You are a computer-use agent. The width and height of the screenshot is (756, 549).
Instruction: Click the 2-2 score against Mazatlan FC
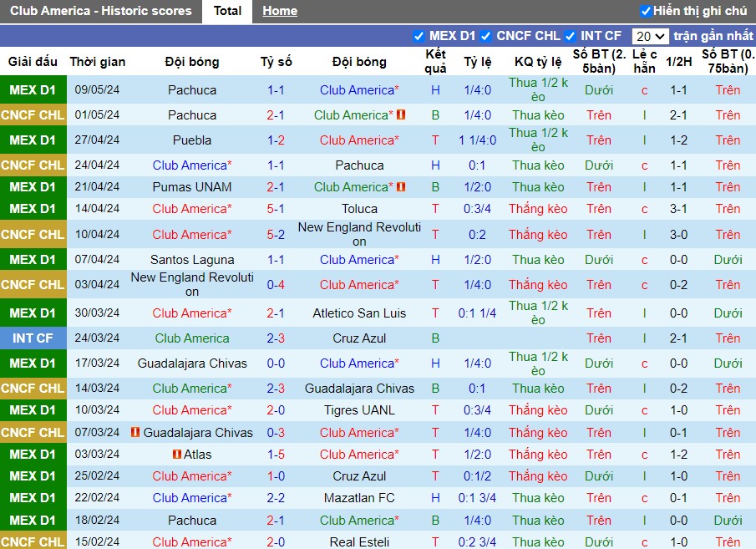coord(276,498)
